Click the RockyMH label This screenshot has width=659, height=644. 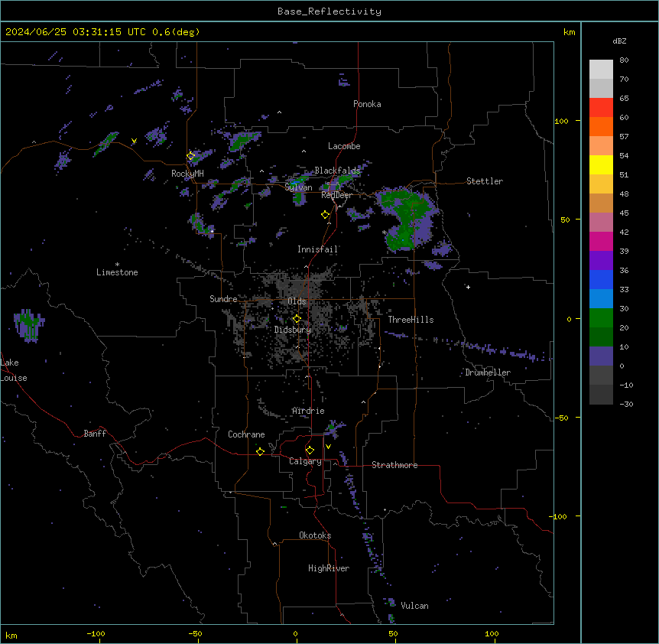[x=187, y=174]
